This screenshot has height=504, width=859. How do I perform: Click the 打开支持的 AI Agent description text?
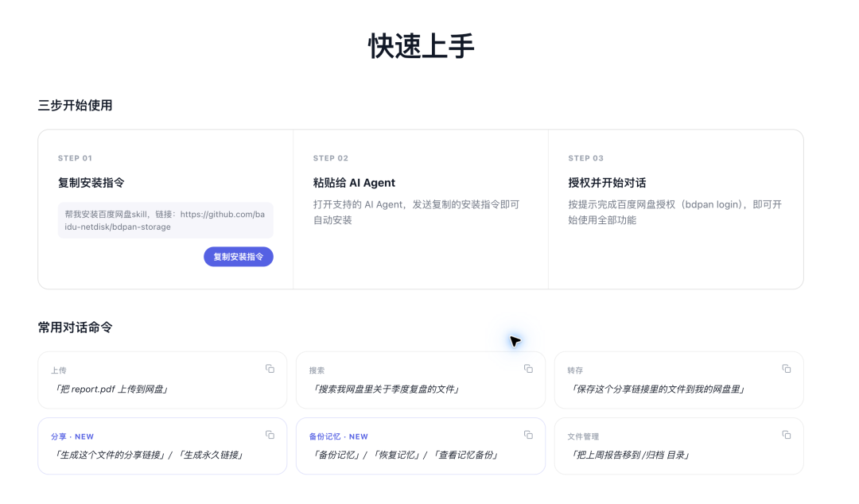click(416, 212)
